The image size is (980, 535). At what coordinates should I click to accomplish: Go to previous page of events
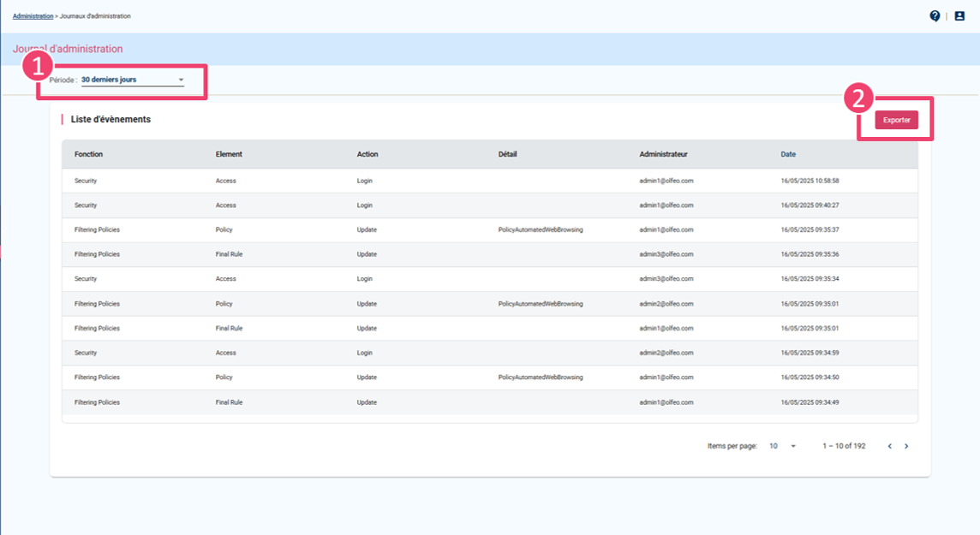point(889,446)
